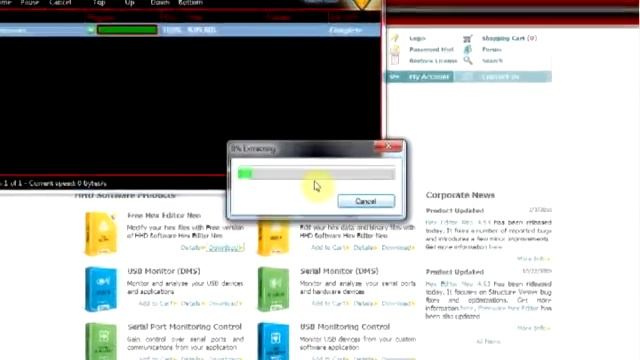640x360 pixels.
Task: Click the Serial Monitor (DMS) box image
Action: [273, 289]
